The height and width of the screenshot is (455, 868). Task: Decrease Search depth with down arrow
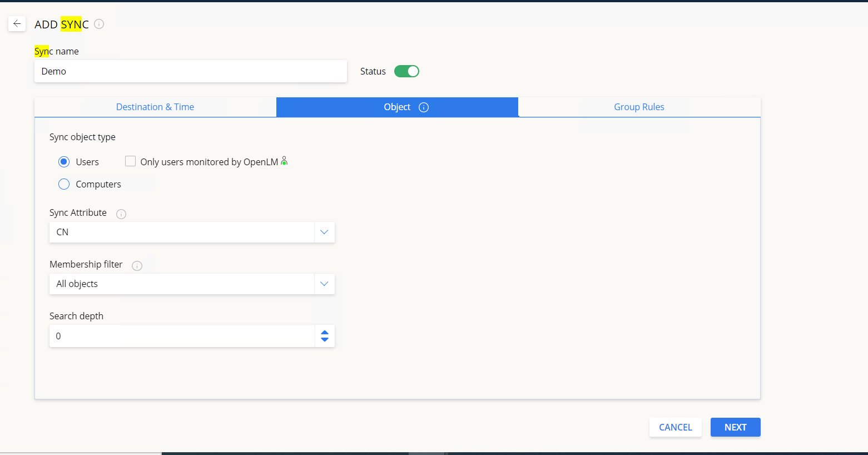325,339
